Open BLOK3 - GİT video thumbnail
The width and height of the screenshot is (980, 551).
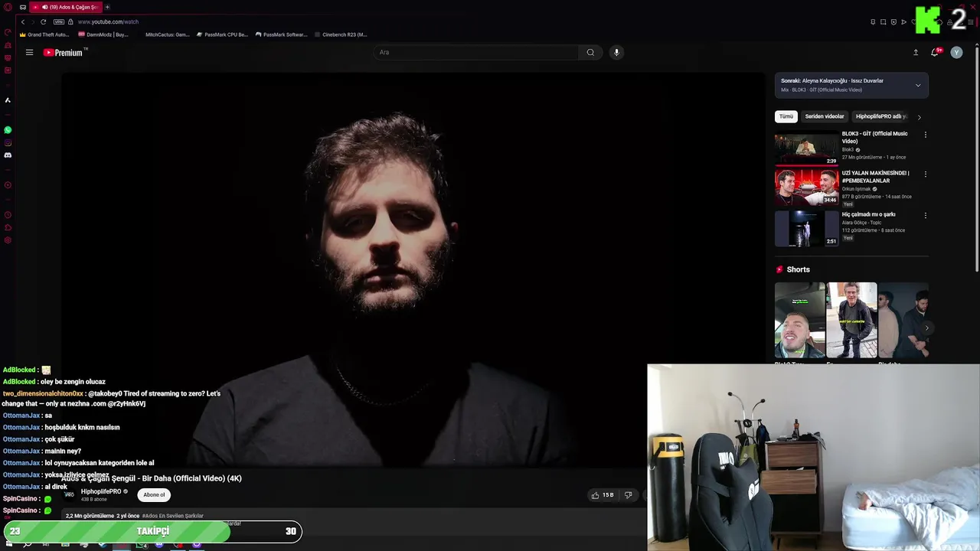click(806, 148)
